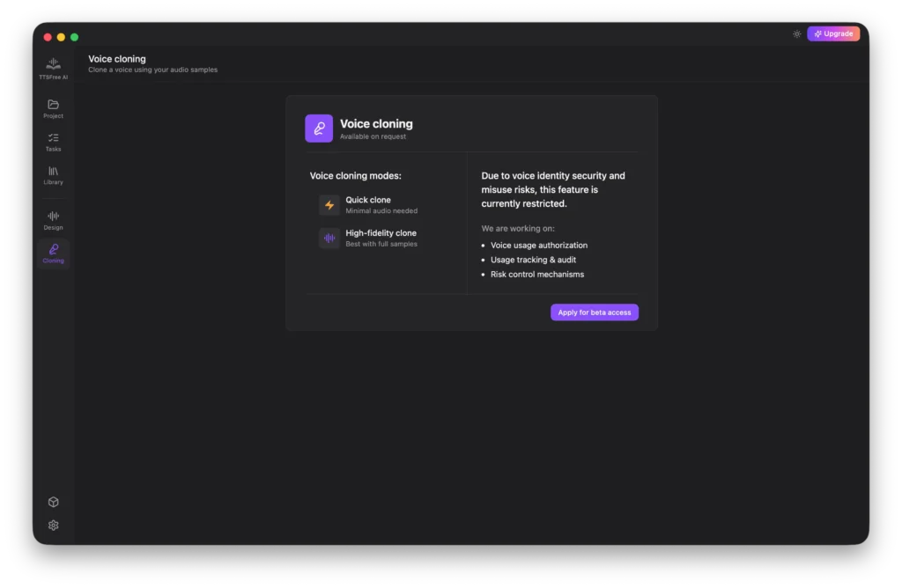The image size is (902, 588).
Task: Open settings via the gear icon
Action: (54, 525)
